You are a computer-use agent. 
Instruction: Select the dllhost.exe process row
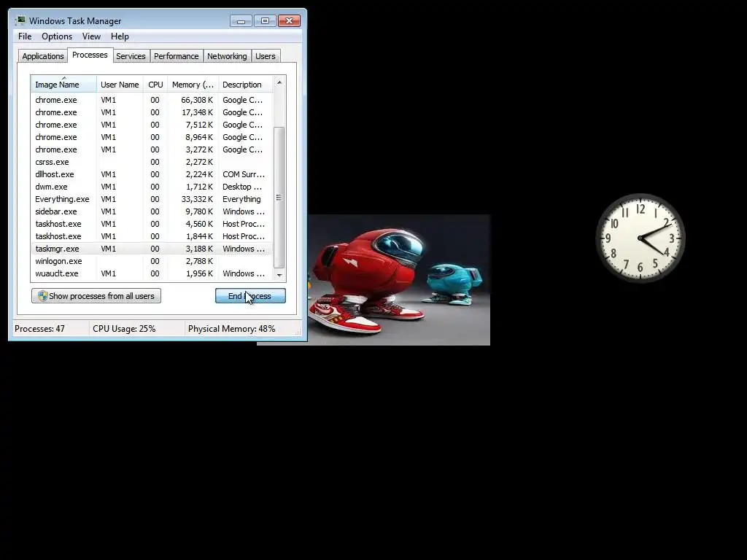pyautogui.click(x=152, y=174)
